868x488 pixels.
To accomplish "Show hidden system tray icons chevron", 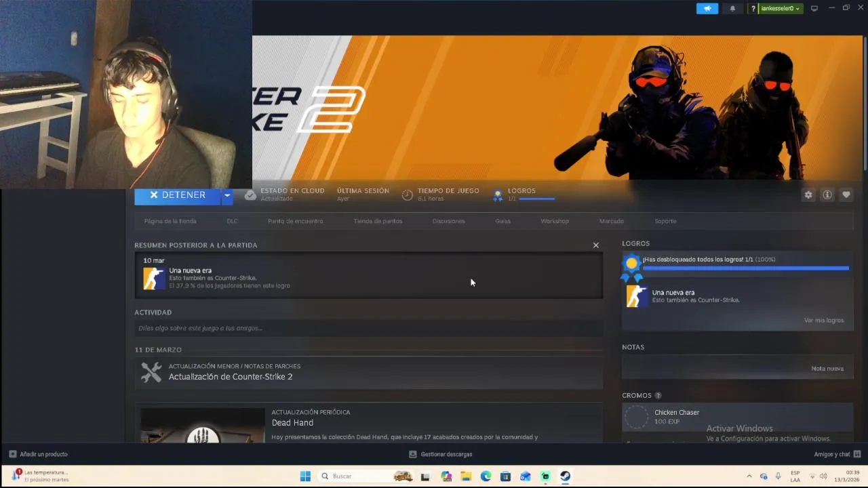I will (x=749, y=476).
